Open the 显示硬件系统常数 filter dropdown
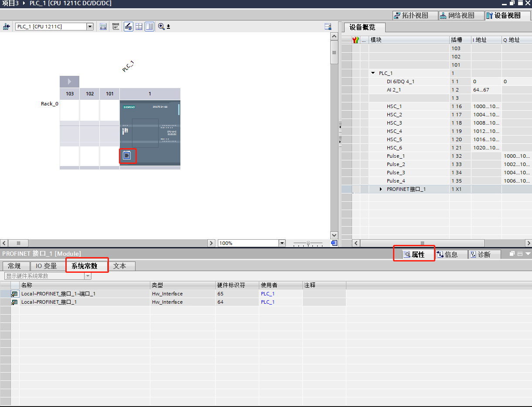The height and width of the screenshot is (407, 532). (88, 276)
